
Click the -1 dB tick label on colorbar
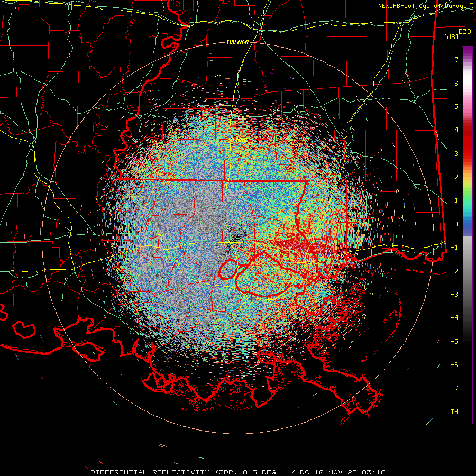[x=454, y=248]
